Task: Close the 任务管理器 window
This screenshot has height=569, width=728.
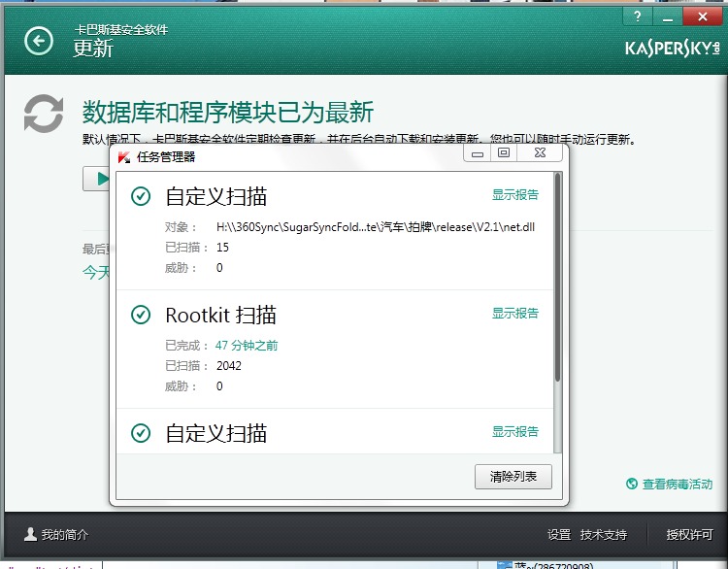Action: click(x=540, y=152)
